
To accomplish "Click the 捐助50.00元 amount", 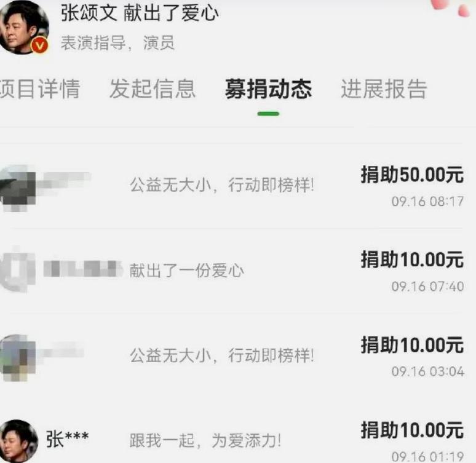I will pos(412,175).
